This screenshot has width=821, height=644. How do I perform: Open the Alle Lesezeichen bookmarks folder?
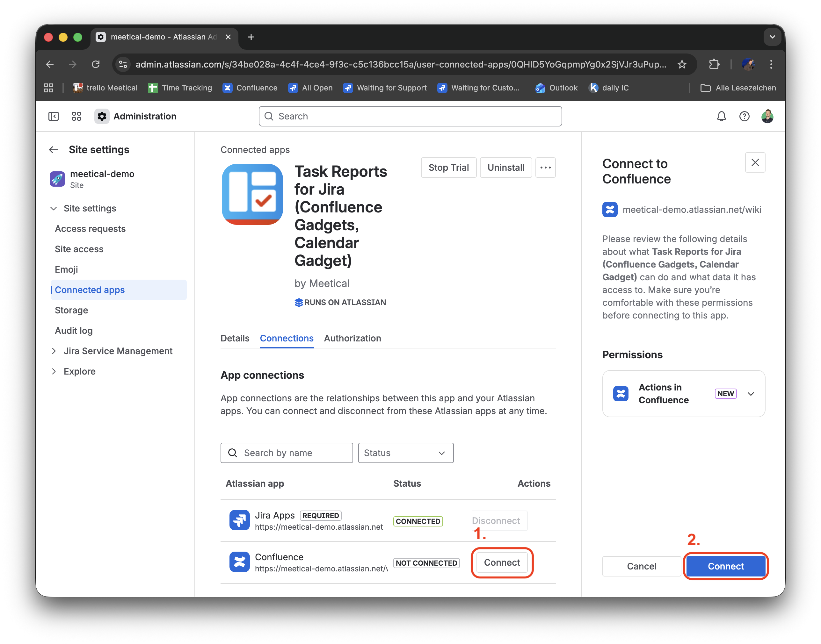point(738,88)
